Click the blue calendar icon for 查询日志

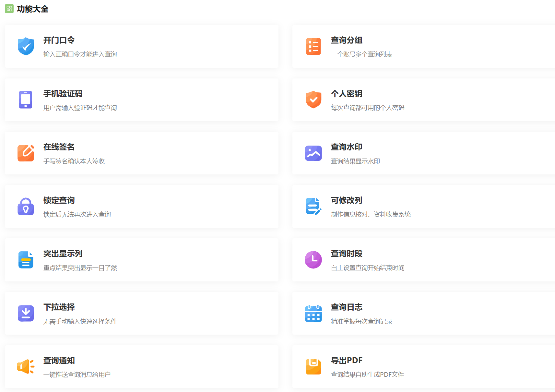(313, 313)
